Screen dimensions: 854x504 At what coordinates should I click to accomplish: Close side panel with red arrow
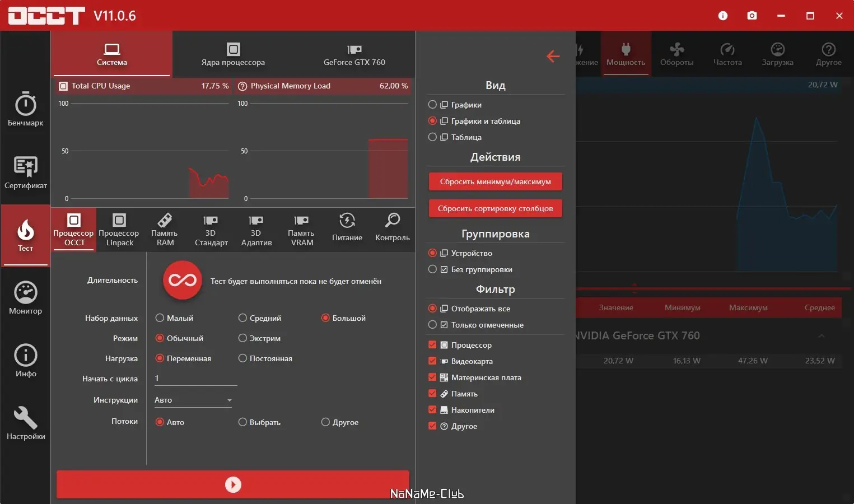[553, 56]
